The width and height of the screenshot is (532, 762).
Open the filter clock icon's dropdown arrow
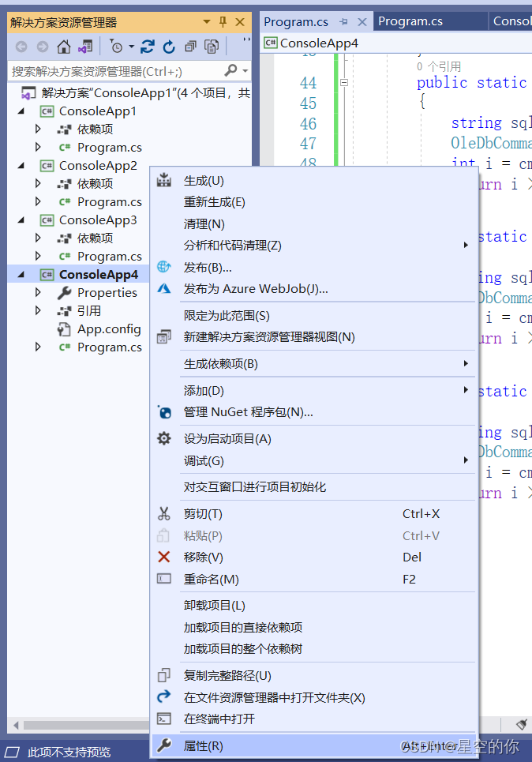click(x=131, y=47)
